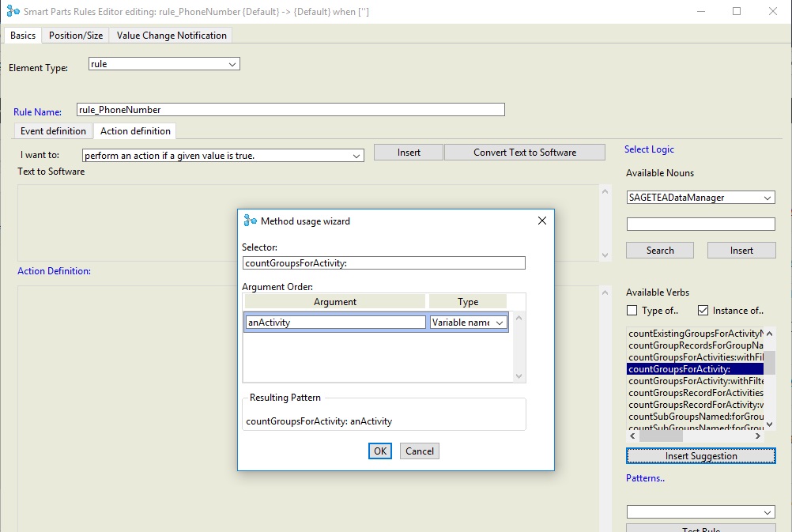Click verbs list horizontal scroll right arrow
The width and height of the screenshot is (792, 532).
click(758, 436)
